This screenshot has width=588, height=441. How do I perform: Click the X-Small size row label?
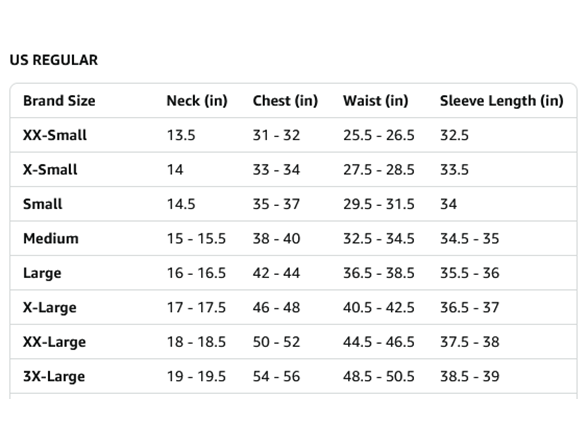[x=50, y=170]
